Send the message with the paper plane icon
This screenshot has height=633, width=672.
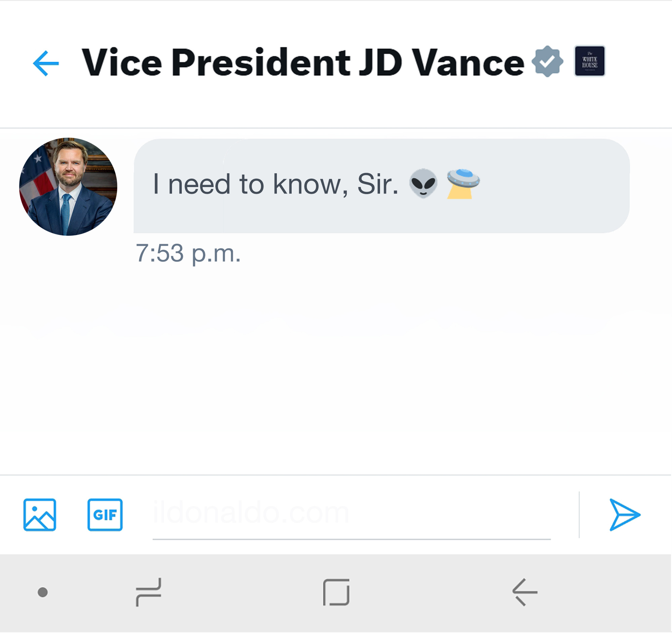point(625,515)
